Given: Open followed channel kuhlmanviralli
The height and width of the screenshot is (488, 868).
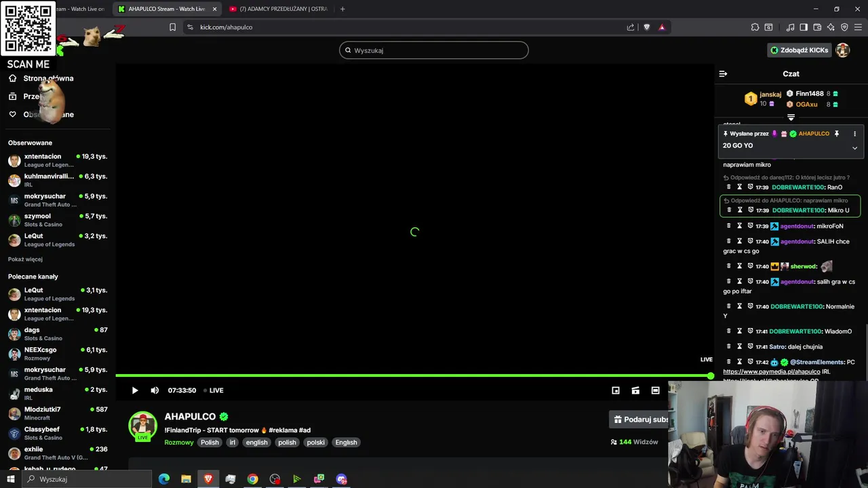Looking at the screenshot, I should click(58, 180).
